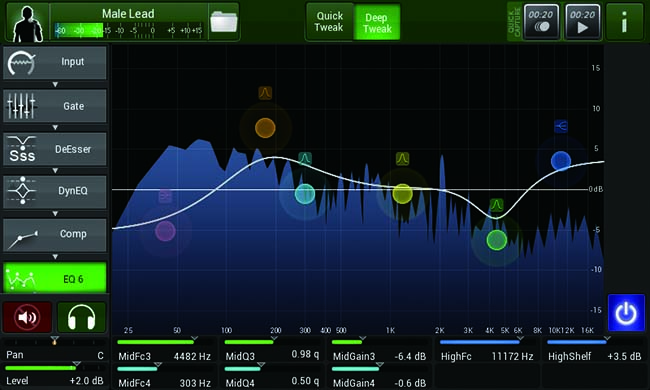650x390 pixels.
Task: Adjust the MidQ4 slider
Action: [x=272, y=368]
